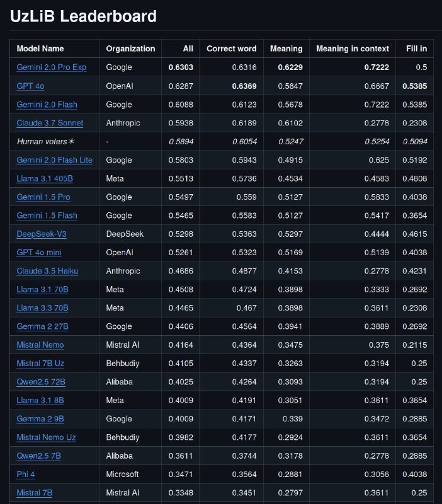Click the Fill in column header

[416, 49]
